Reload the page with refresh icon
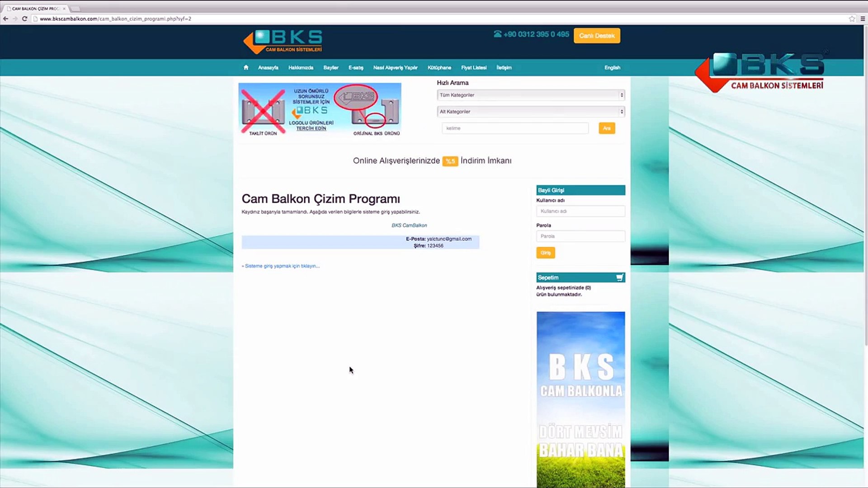Image resolution: width=868 pixels, height=488 pixels. [25, 19]
